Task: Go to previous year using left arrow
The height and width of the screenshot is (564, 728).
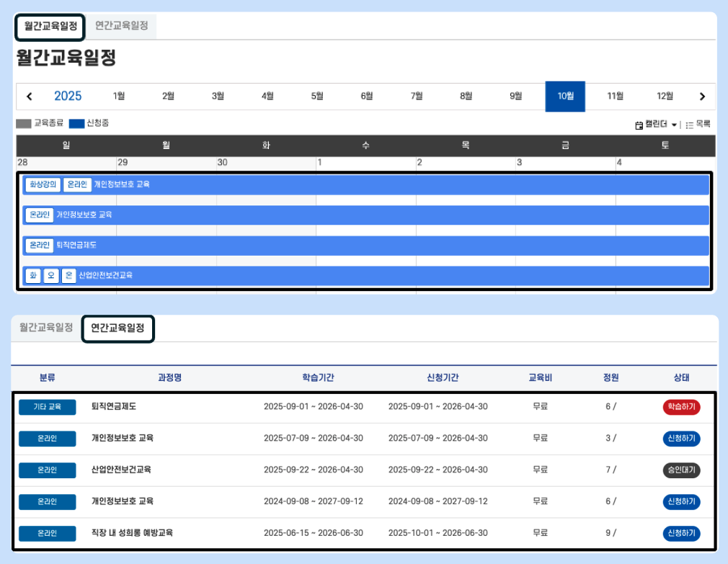Action: click(x=30, y=97)
